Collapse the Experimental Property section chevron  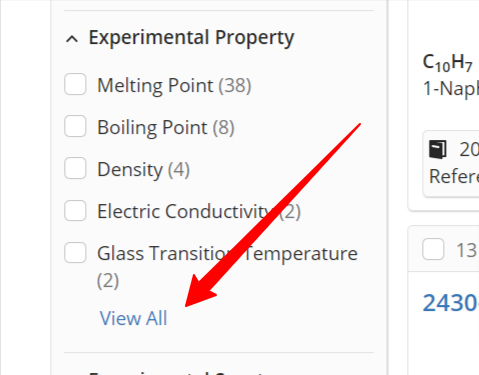click(x=72, y=39)
